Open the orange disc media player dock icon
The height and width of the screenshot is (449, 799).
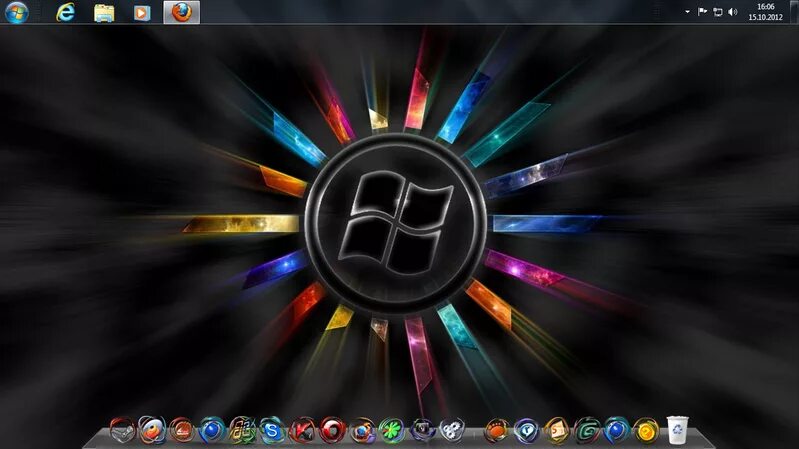tap(152, 431)
